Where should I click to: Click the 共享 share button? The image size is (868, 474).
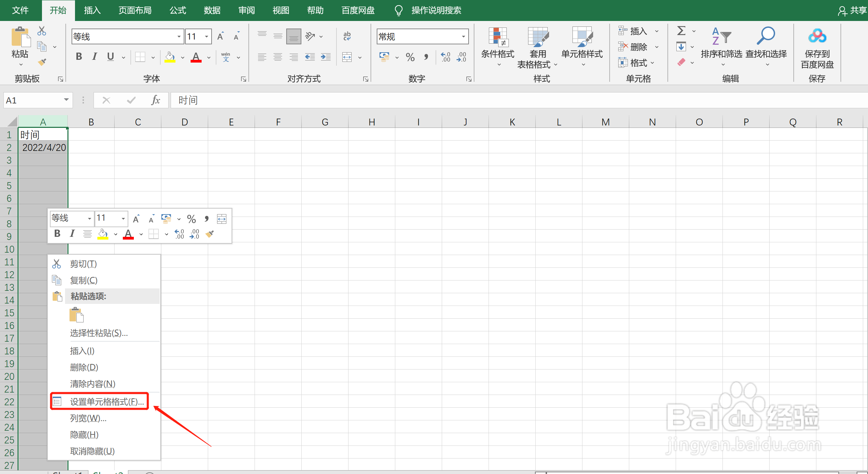coord(851,11)
